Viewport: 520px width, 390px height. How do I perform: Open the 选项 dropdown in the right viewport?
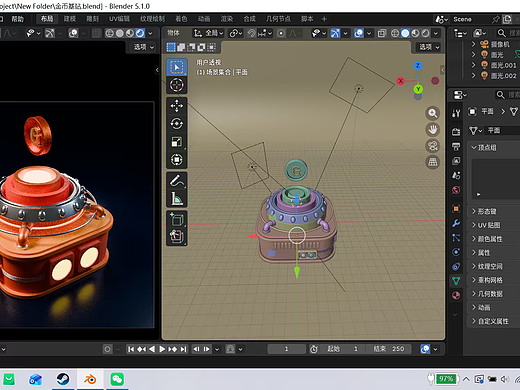coord(429,47)
